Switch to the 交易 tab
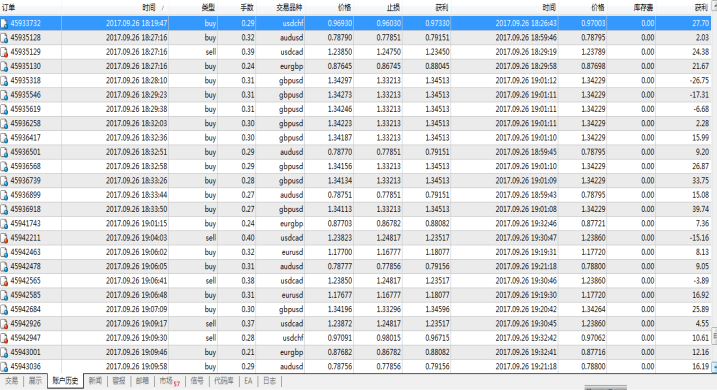717x390 pixels. coord(11,381)
